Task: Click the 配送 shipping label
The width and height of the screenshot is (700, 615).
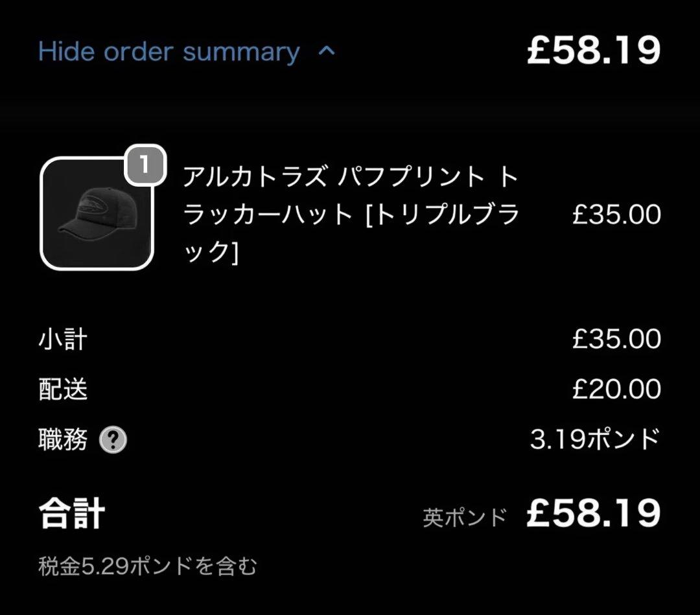Action: pyautogui.click(x=62, y=389)
